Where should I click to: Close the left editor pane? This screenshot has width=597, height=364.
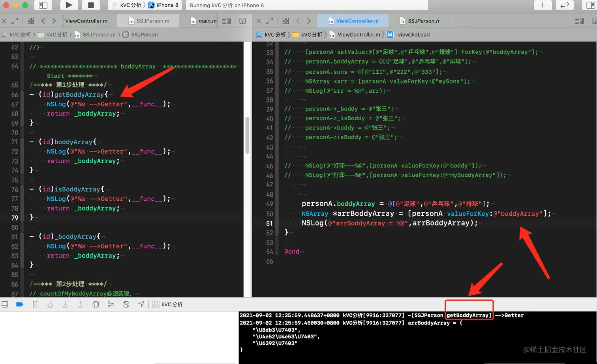coord(4,21)
